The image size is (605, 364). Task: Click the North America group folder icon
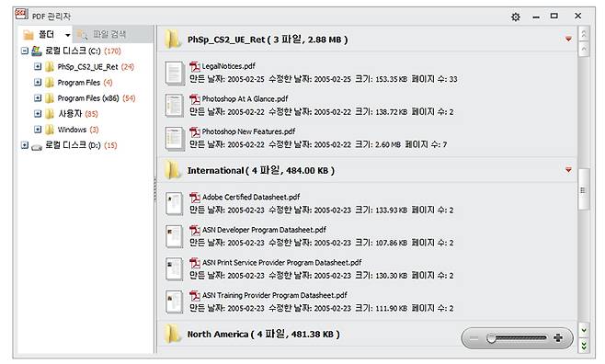point(172,334)
